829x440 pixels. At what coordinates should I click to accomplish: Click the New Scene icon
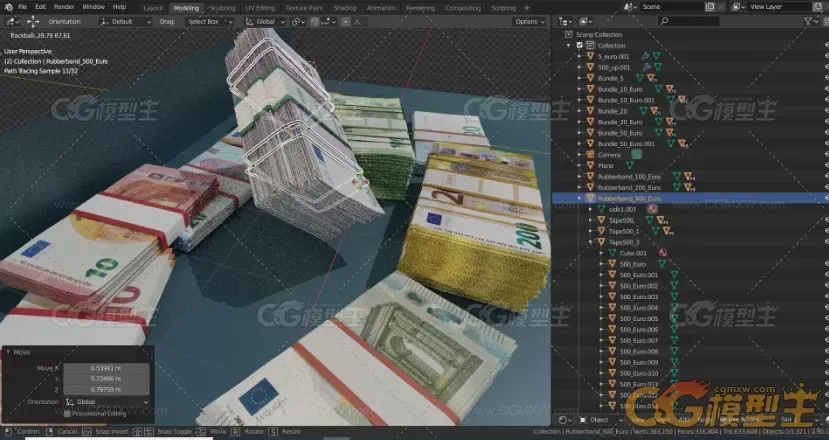coord(710,7)
